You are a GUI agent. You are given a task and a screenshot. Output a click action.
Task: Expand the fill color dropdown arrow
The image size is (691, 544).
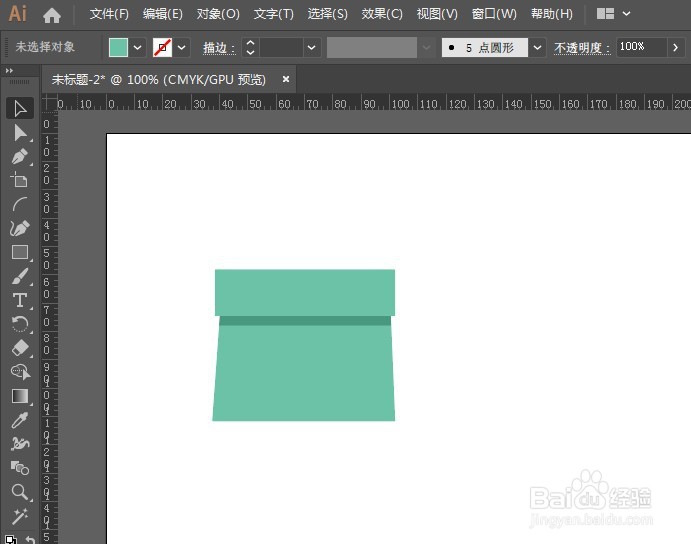[137, 47]
